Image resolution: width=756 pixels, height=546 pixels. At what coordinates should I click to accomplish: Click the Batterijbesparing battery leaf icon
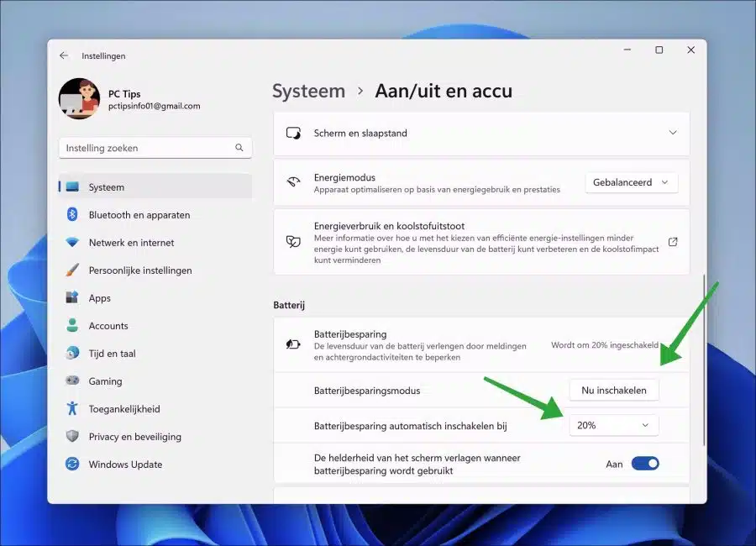click(293, 344)
